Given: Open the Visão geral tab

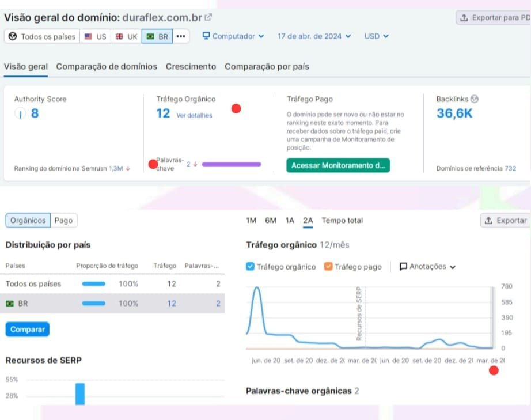Looking at the screenshot, I should [26, 66].
